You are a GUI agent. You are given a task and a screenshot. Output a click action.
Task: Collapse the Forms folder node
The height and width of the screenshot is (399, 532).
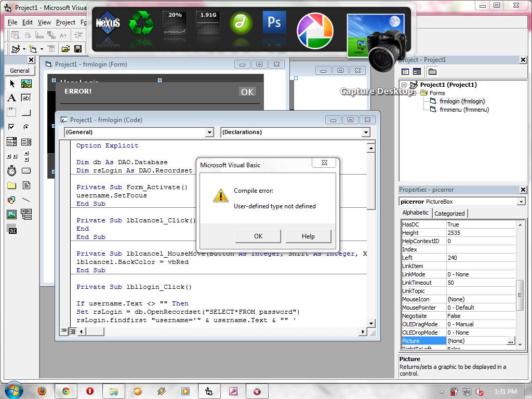pos(414,93)
